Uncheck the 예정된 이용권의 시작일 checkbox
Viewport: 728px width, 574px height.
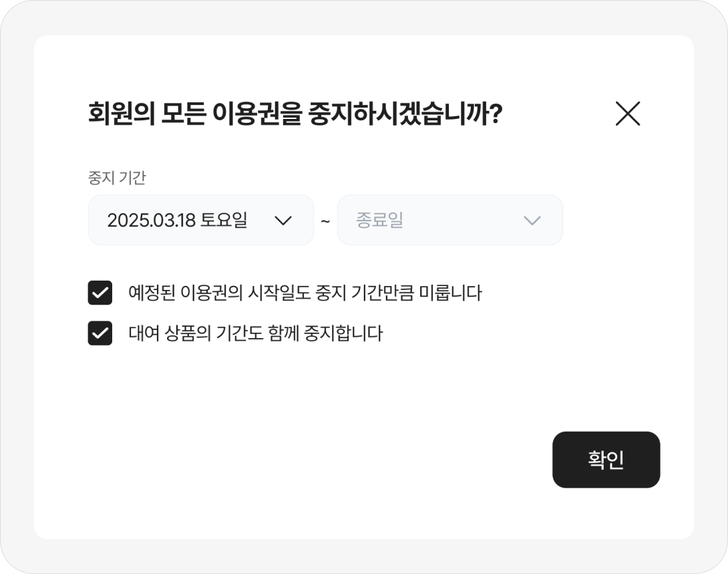(100, 293)
